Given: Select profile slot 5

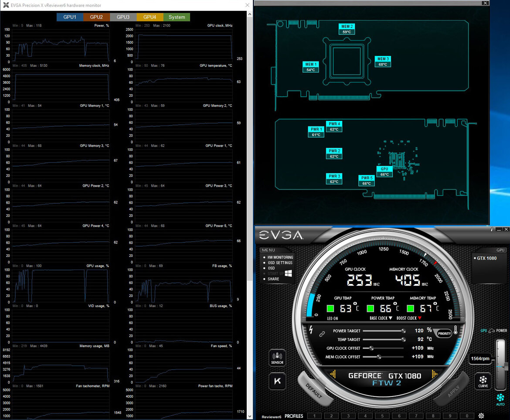Looking at the screenshot, I should [382, 416].
